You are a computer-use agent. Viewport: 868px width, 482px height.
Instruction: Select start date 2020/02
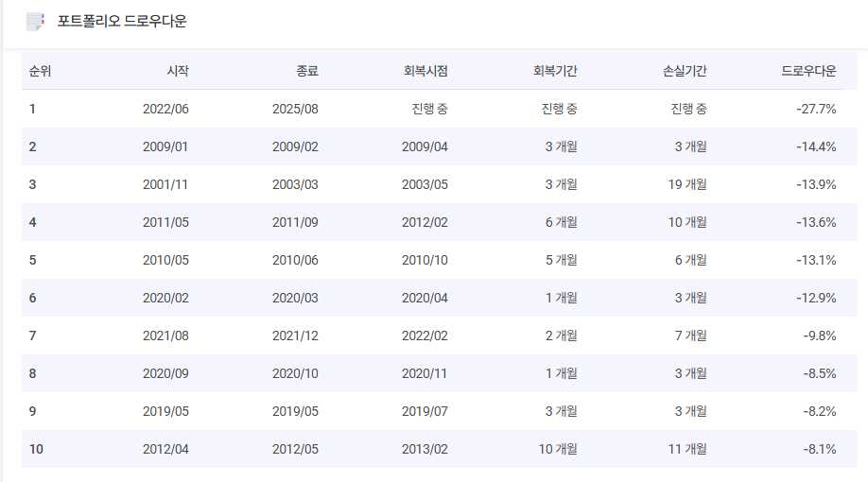(x=165, y=298)
